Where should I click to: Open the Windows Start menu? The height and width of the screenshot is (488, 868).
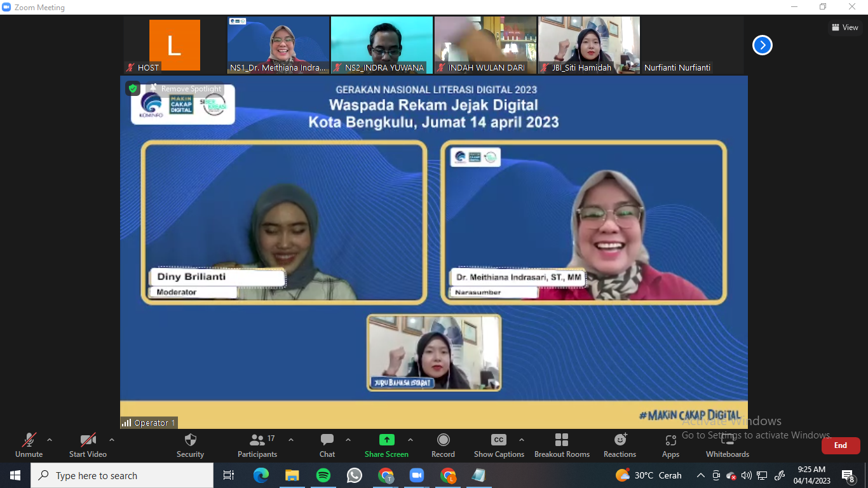point(15,475)
